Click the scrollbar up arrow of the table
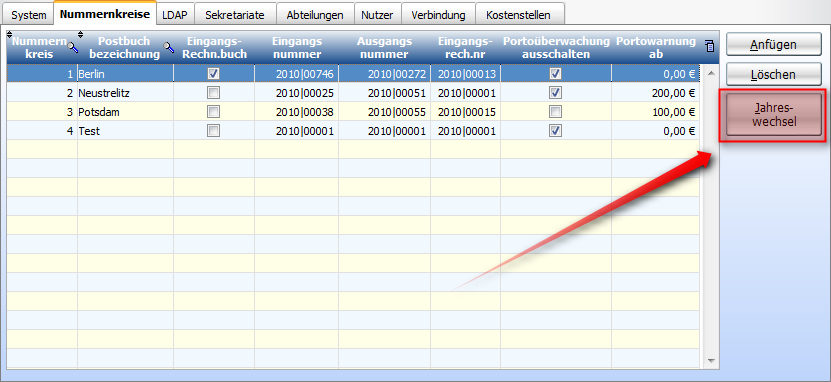The width and height of the screenshot is (831, 382). (x=711, y=74)
